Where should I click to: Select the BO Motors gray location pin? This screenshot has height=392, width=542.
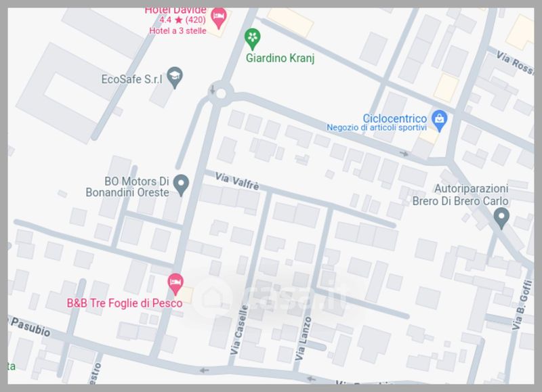[x=181, y=186]
